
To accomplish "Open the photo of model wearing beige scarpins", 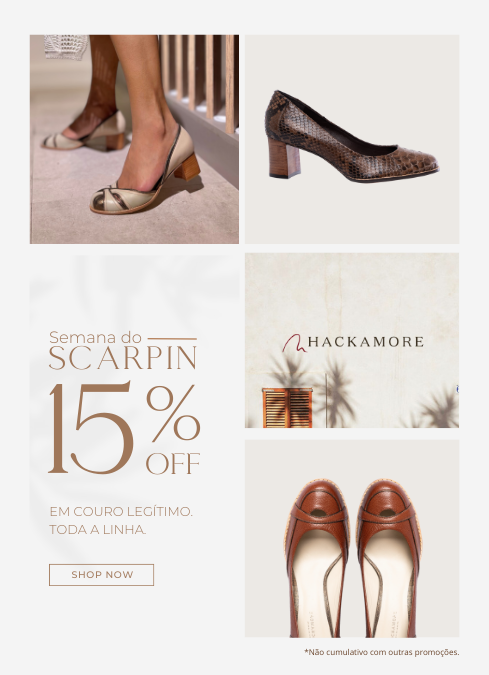I will tap(134, 139).
